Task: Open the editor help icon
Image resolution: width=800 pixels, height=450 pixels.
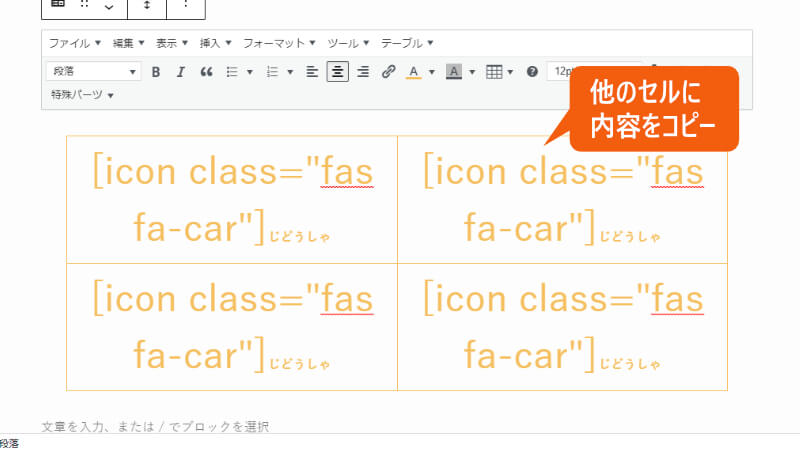Action: coord(532,72)
